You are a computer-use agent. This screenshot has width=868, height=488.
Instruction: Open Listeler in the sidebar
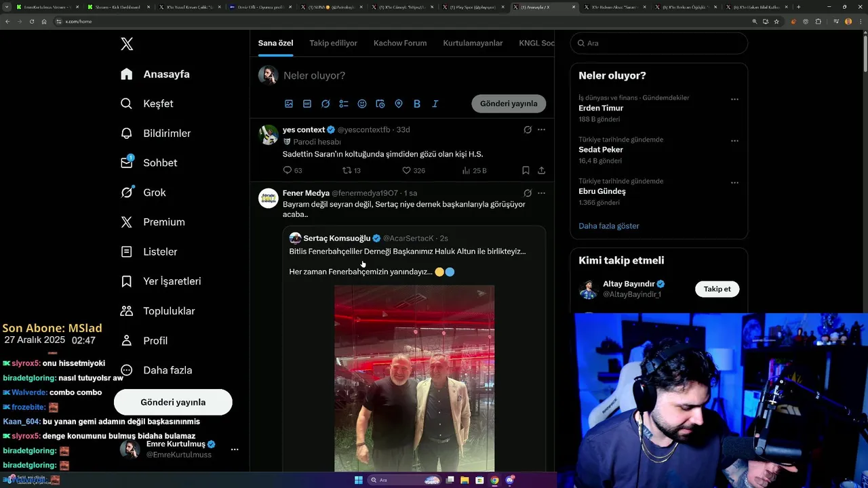149,251
